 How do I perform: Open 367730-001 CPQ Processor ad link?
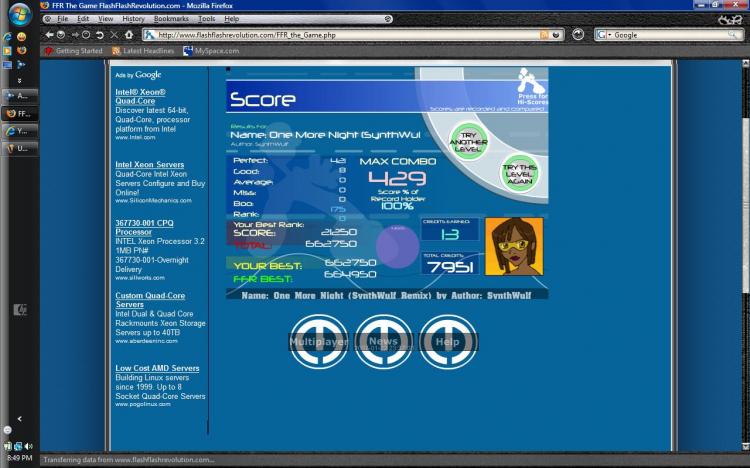tap(144, 227)
